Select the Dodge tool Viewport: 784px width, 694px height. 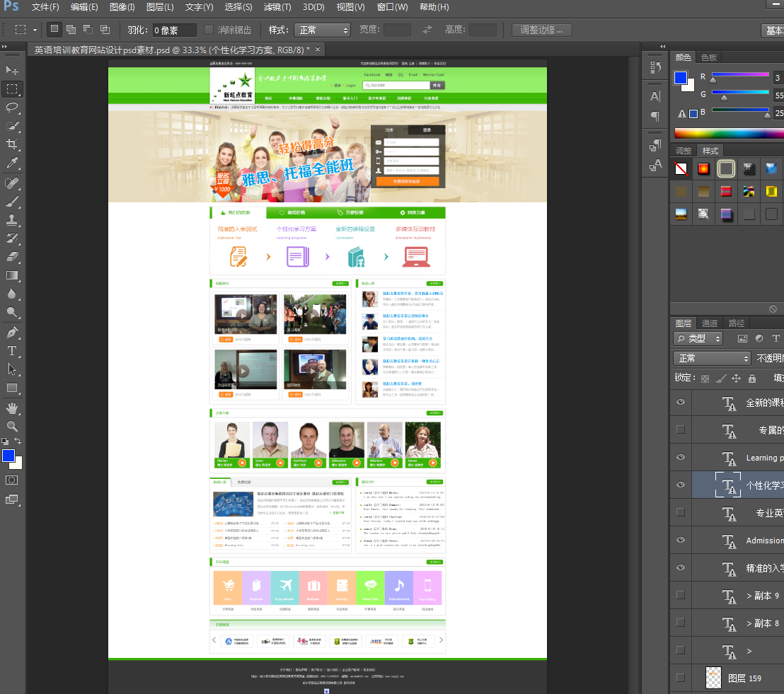12,313
